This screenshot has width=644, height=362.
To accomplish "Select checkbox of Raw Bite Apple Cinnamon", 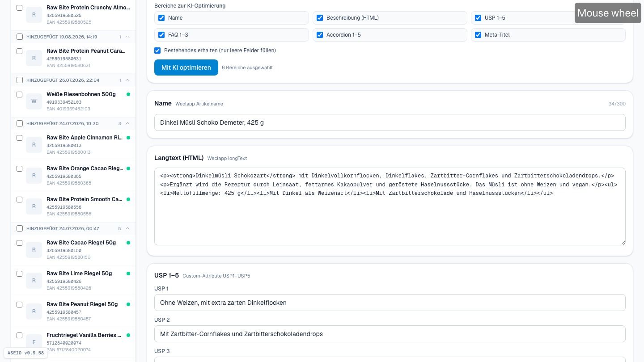I will click(x=20, y=138).
